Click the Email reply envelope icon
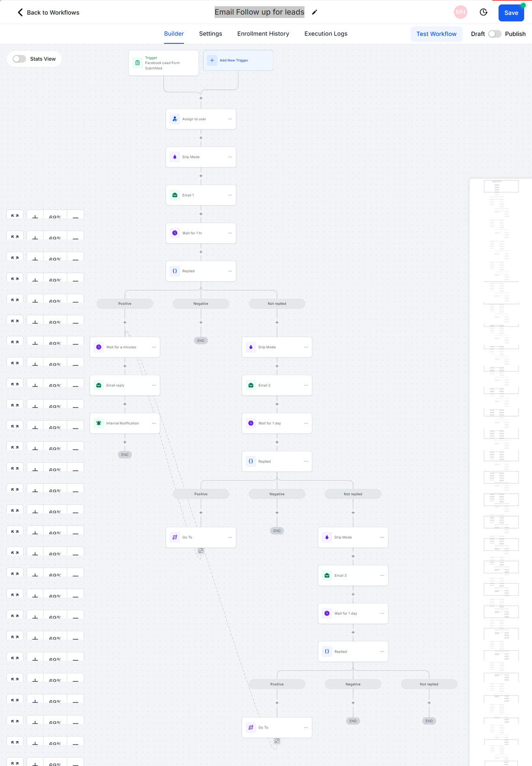 click(99, 385)
